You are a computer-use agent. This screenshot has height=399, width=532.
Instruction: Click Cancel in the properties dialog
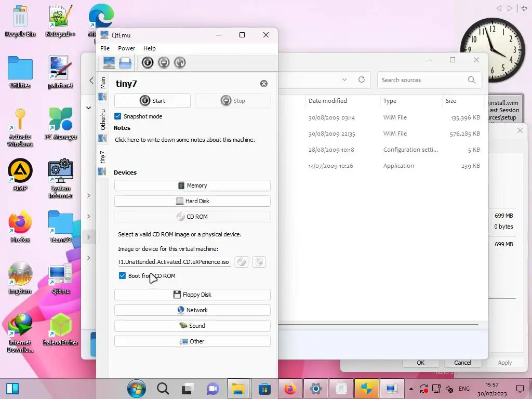tap(462, 363)
